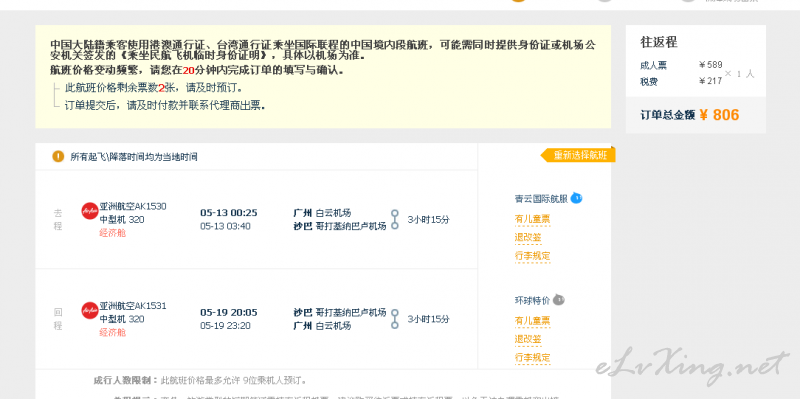Click departure time 05-13 00:25

tap(229, 213)
